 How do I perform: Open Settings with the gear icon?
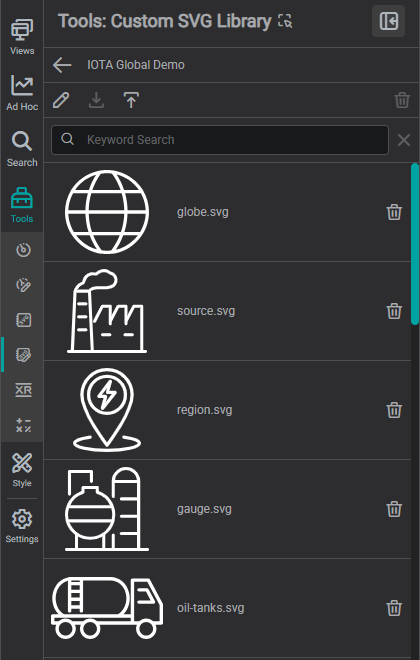[x=22, y=526]
